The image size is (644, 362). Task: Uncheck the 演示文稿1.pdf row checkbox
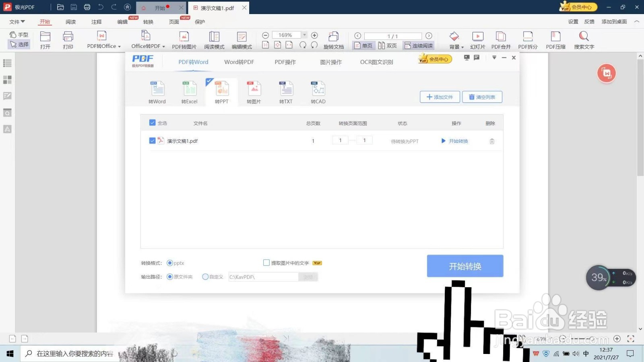point(152,141)
